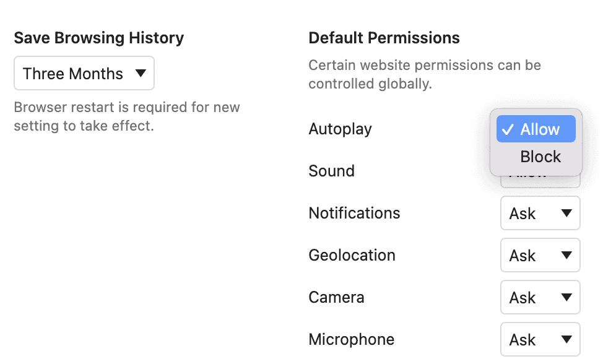
Task: Open the Camera permission dropdown
Action: pyautogui.click(x=540, y=297)
